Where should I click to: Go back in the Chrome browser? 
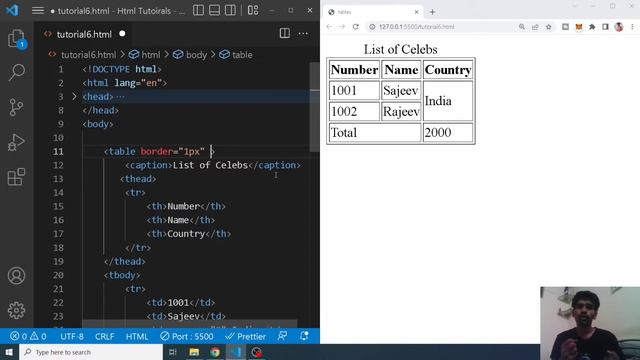coord(329,27)
